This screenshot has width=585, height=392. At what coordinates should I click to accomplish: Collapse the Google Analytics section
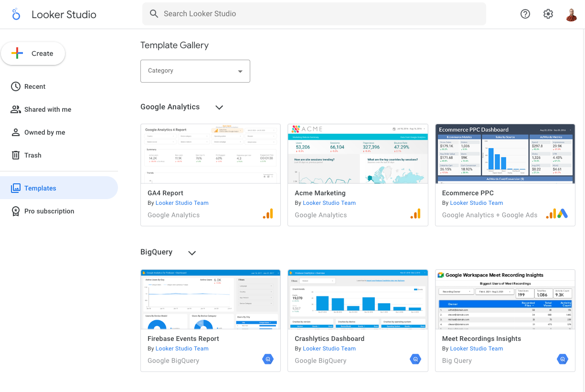(x=219, y=107)
